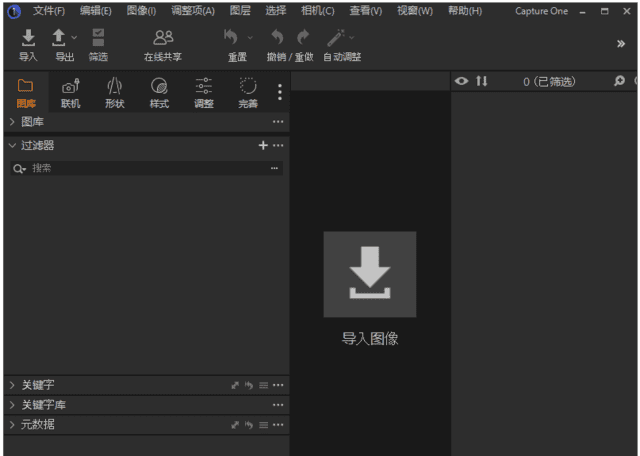Click the undo arrow in 撤销/重做
Screen dimensions: 640x456
point(278,37)
